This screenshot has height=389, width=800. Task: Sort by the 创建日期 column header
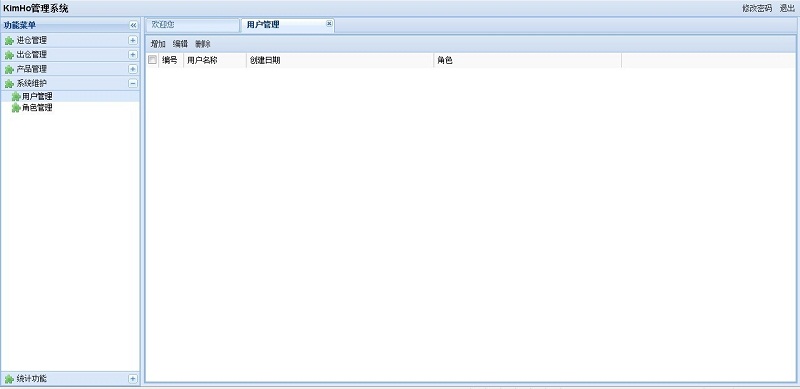[x=340, y=60]
